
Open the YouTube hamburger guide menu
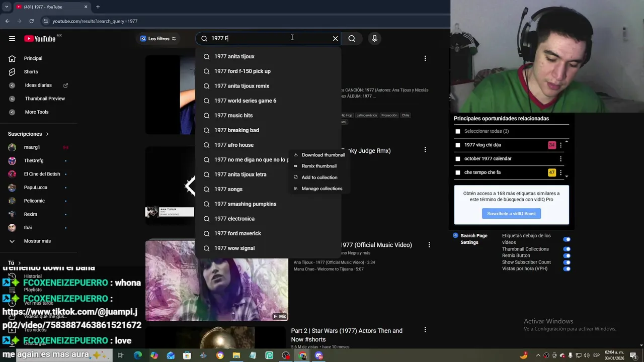click(x=12, y=39)
